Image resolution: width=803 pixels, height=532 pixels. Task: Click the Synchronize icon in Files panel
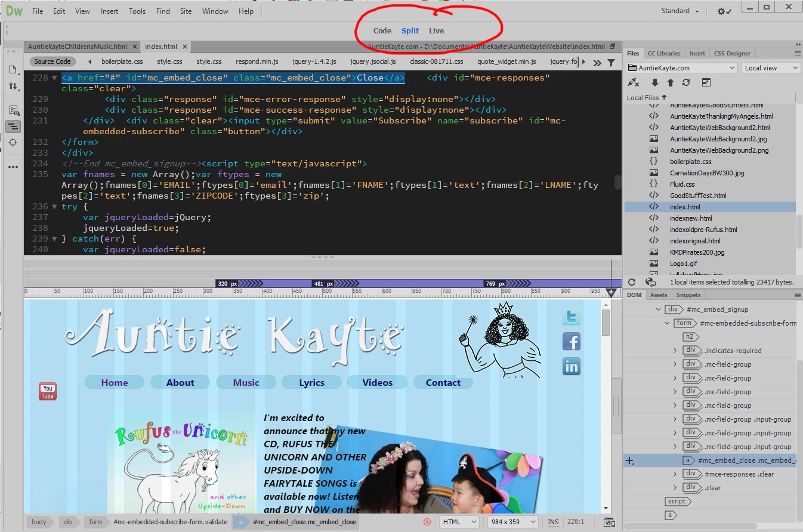click(x=686, y=83)
